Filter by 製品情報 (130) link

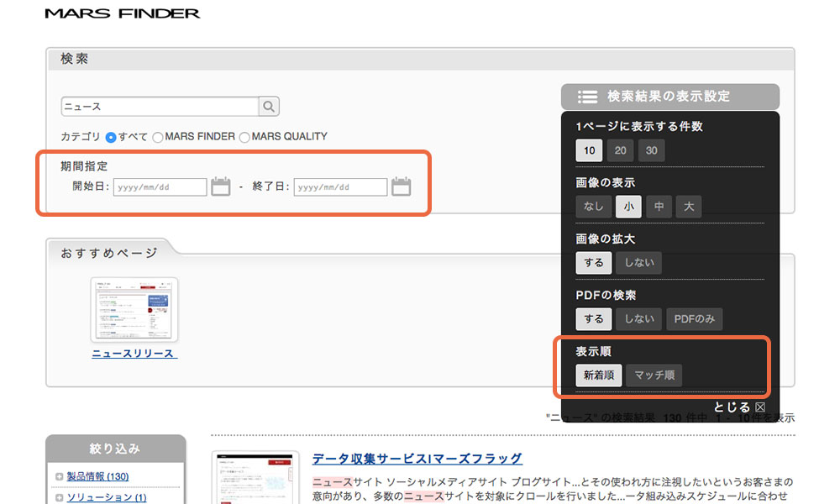pyautogui.click(x=97, y=476)
